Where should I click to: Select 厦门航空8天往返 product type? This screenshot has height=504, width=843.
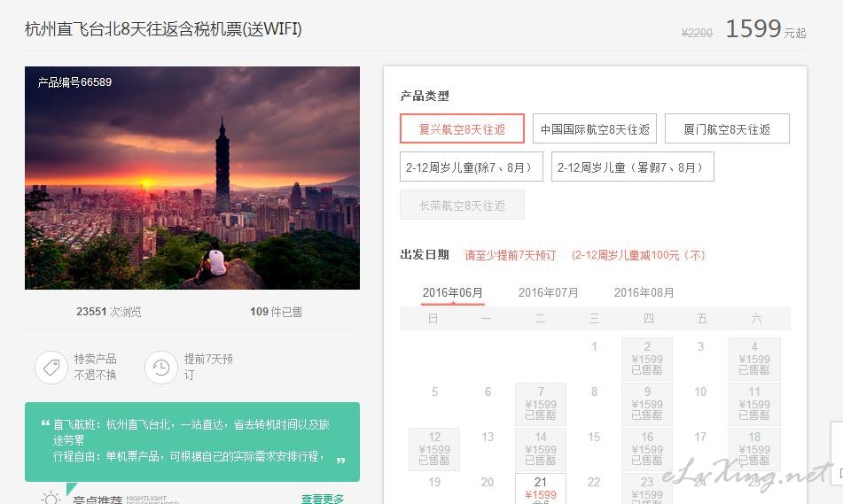pyautogui.click(x=727, y=128)
